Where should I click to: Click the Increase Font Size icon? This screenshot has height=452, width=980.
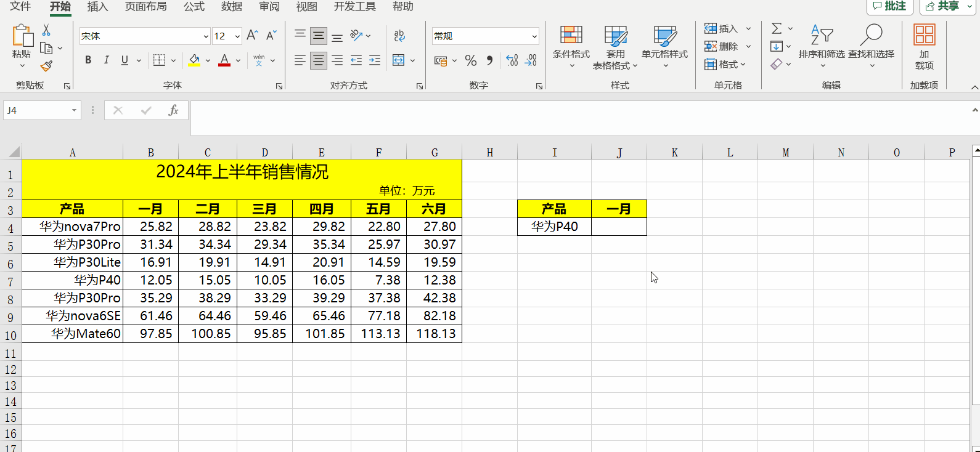pos(251,36)
